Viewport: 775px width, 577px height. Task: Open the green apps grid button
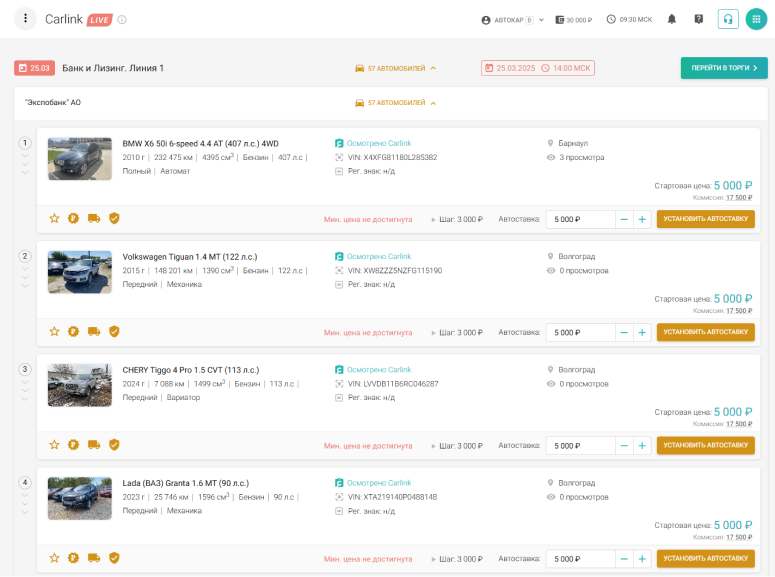(x=755, y=19)
